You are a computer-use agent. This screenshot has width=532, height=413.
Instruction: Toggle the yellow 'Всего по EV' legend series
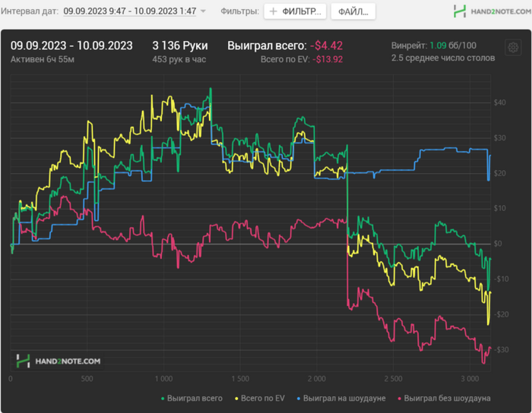pos(260,399)
